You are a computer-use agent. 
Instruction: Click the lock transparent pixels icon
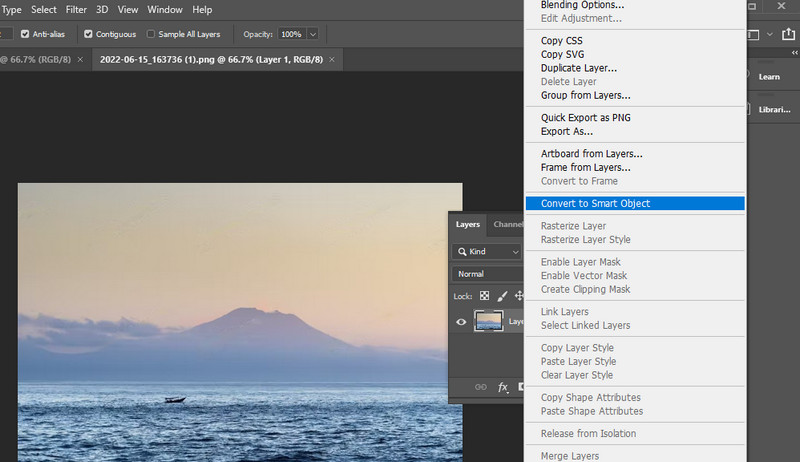pos(485,296)
